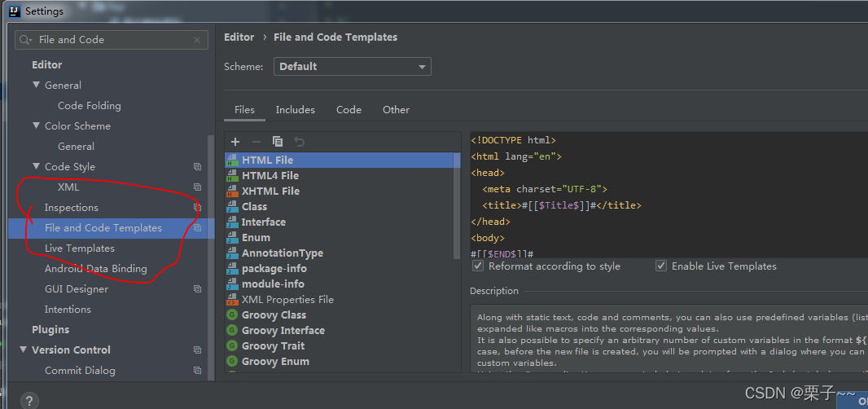Open Android Data Binding settings

coord(96,269)
